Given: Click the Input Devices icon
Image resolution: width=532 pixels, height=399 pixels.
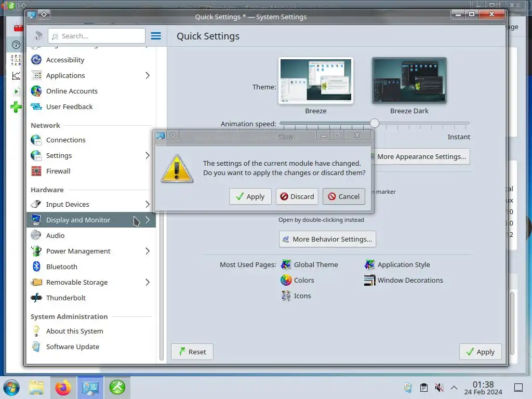Looking at the screenshot, I should click(36, 204).
